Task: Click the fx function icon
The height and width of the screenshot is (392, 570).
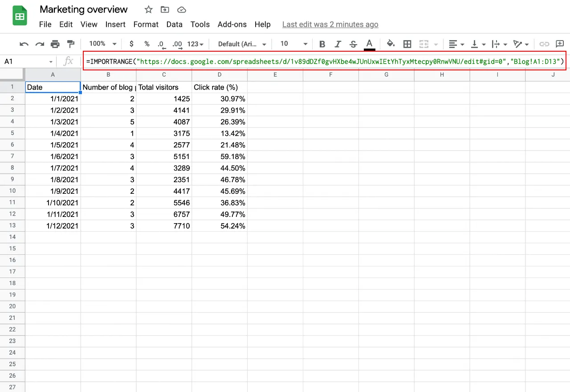Action: coord(68,61)
